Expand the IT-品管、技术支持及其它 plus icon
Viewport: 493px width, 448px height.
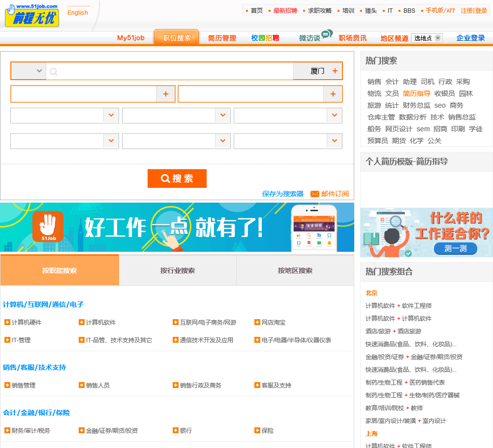pyautogui.click(x=82, y=340)
